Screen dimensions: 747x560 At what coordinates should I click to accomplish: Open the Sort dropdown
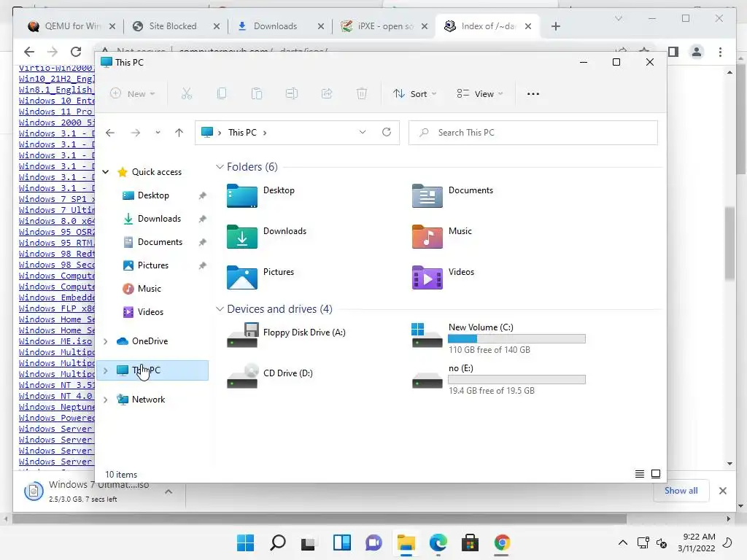pyautogui.click(x=414, y=94)
